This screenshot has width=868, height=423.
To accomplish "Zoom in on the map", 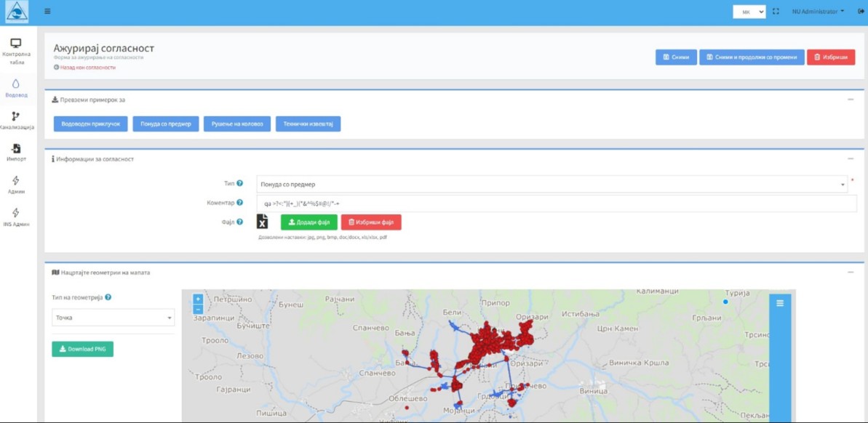I will (x=198, y=299).
